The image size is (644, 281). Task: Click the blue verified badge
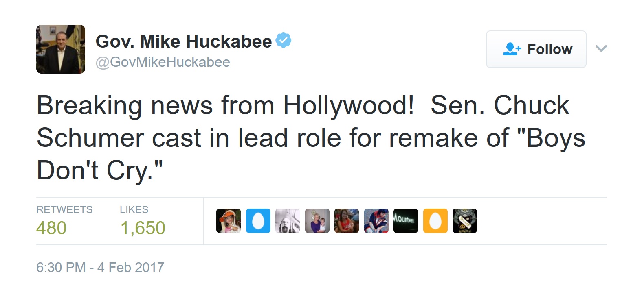pyautogui.click(x=284, y=40)
